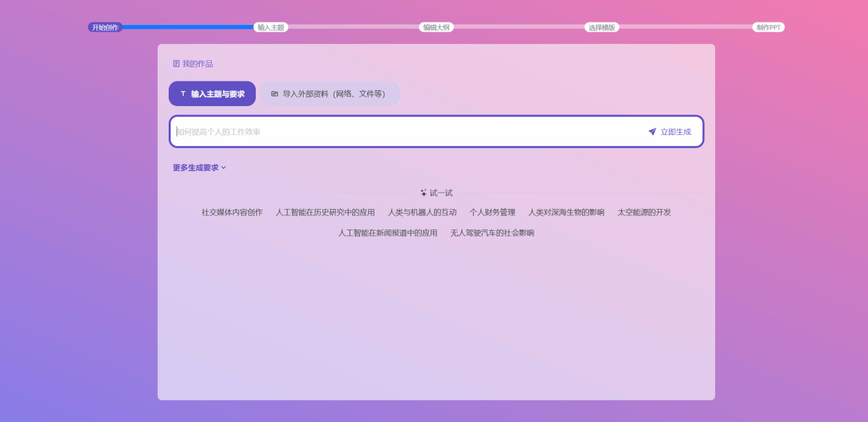Pick the 个人财务管理 suggestion

(x=492, y=212)
